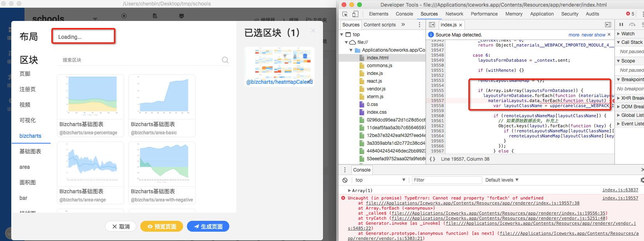Viewport: 644px width, 241px height.
Task: Click the 取消 cancel button
Action: coord(120,226)
